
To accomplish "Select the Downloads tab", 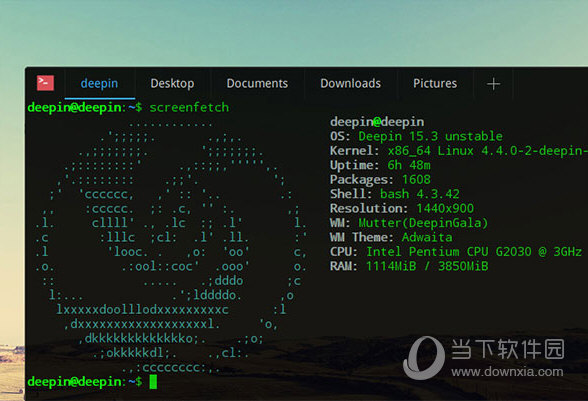I will pyautogui.click(x=350, y=83).
